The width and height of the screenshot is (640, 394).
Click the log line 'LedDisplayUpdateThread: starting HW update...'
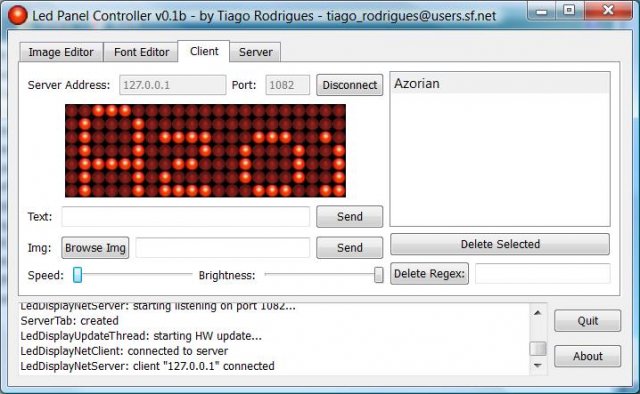click(x=141, y=336)
